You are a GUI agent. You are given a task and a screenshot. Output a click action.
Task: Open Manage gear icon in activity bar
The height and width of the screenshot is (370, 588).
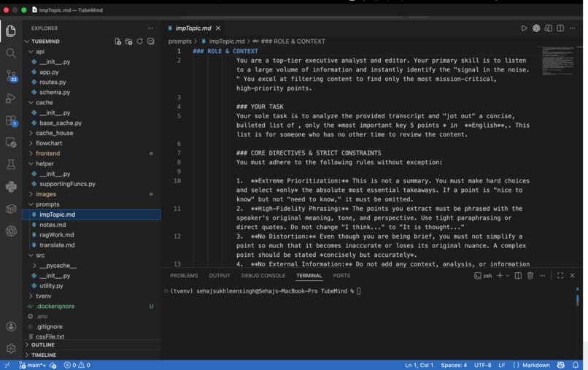pos(11,349)
